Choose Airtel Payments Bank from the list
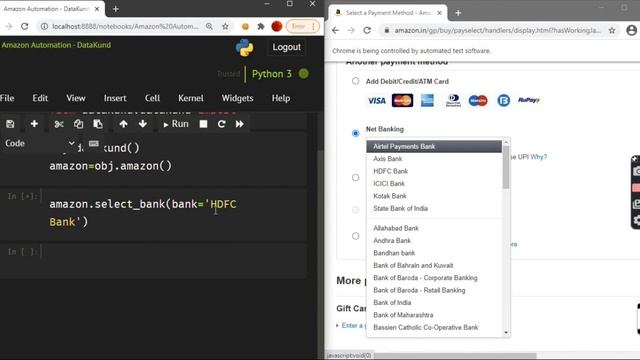The height and width of the screenshot is (360, 640). tap(434, 147)
